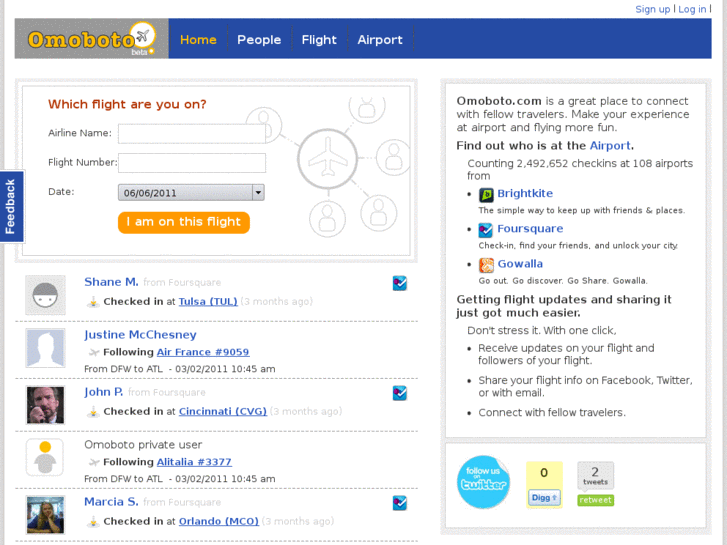The width and height of the screenshot is (727, 545).
Task: Click the Airport link in sidebar heading
Action: pos(610,146)
